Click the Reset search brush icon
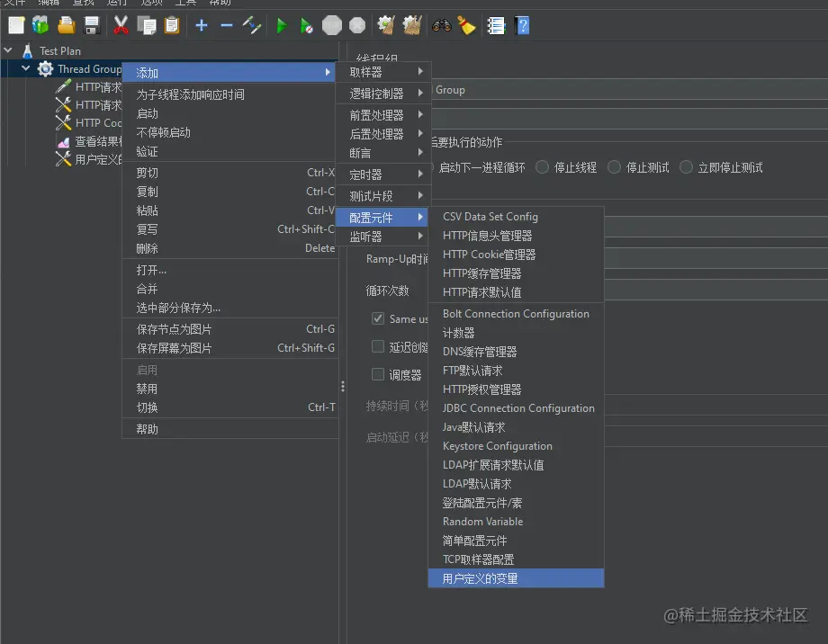This screenshot has height=644, width=828. [x=467, y=25]
